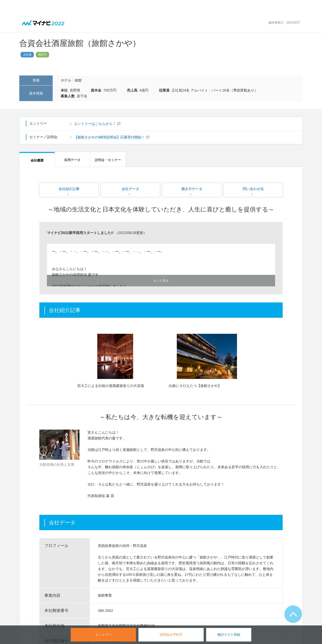The height and width of the screenshot is (644, 322).
Task: Open the エントリーはこちらから！ link
Action: (95, 124)
